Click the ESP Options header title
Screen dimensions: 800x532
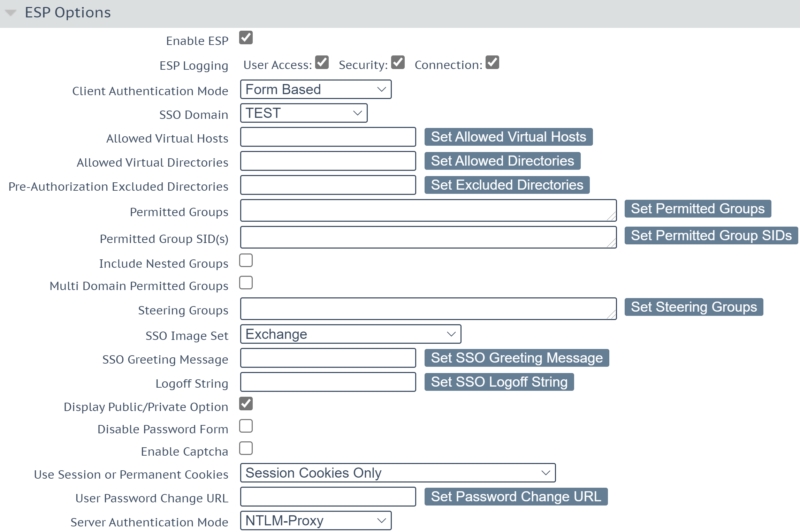click(x=68, y=13)
